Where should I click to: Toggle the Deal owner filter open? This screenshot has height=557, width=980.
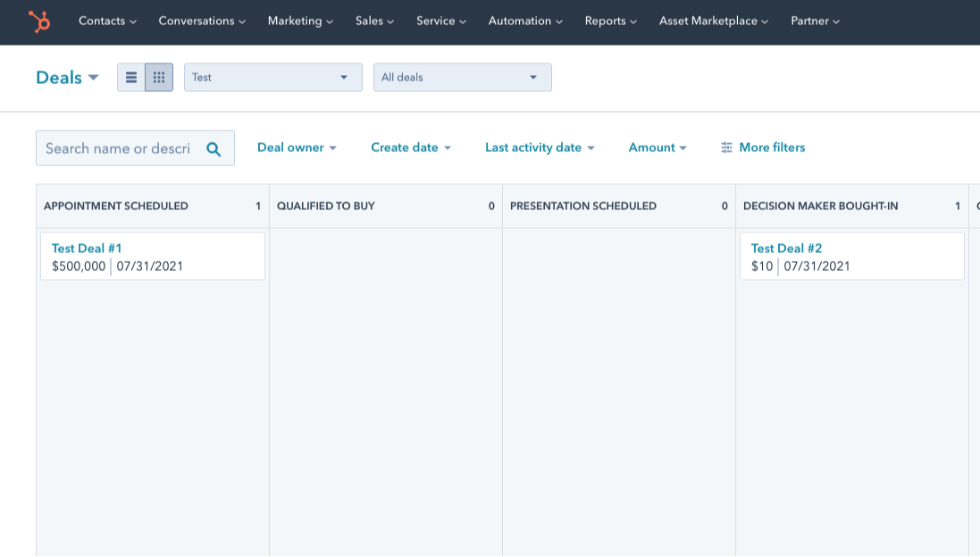tap(297, 147)
